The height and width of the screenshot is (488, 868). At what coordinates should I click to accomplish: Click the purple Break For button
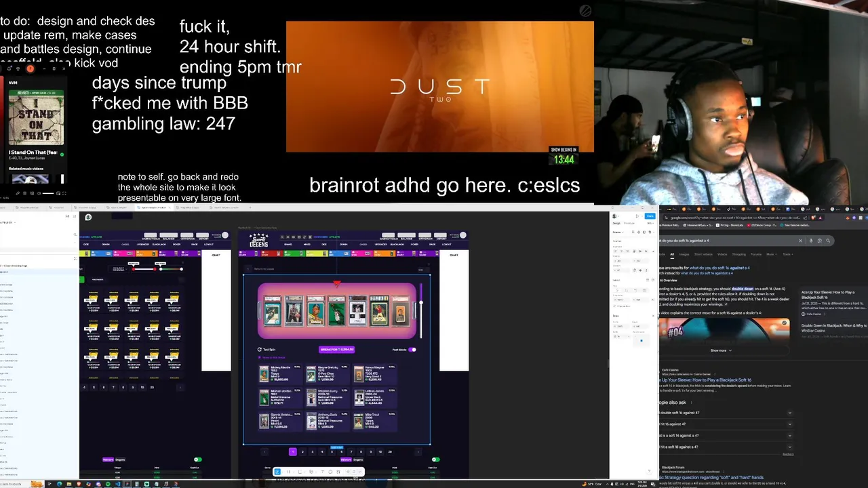336,350
